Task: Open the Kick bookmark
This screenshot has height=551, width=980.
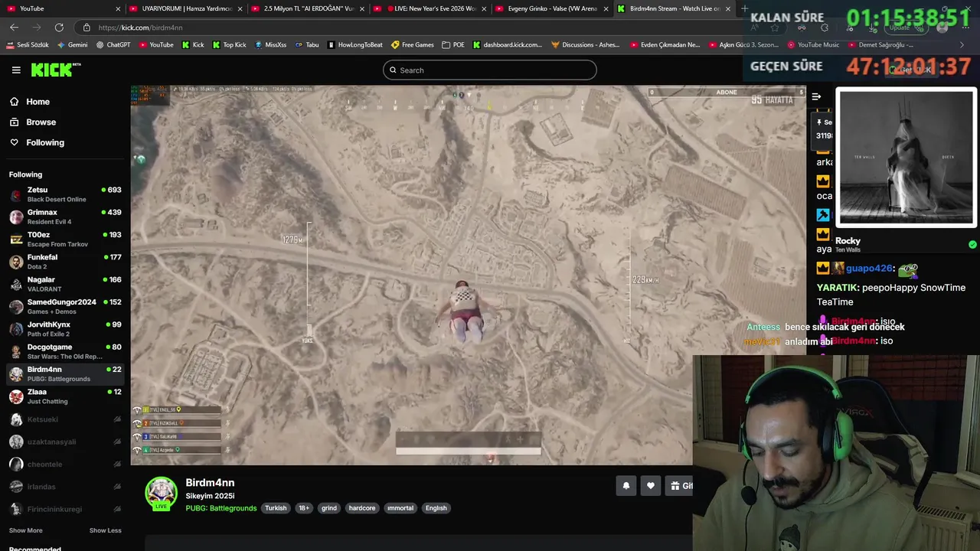Action: click(x=193, y=45)
